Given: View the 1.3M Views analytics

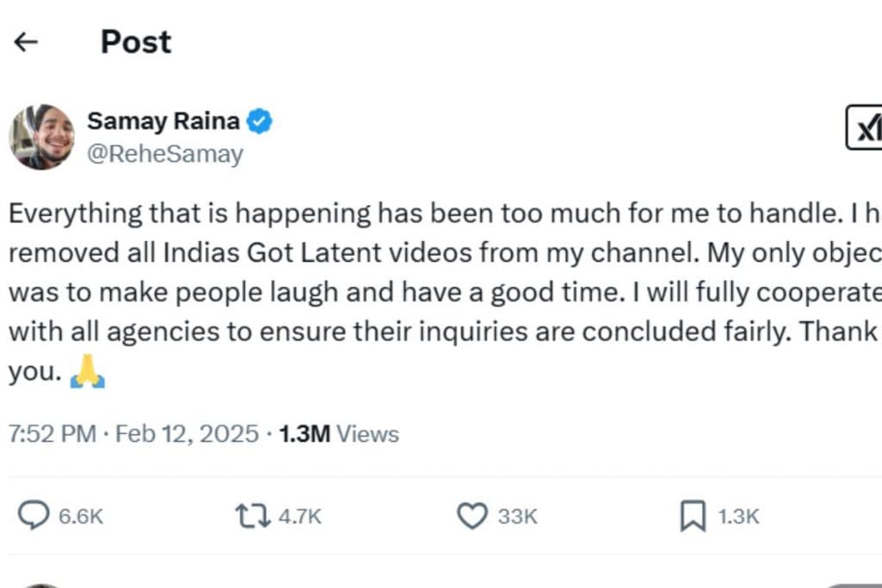Looking at the screenshot, I should click(x=336, y=434).
